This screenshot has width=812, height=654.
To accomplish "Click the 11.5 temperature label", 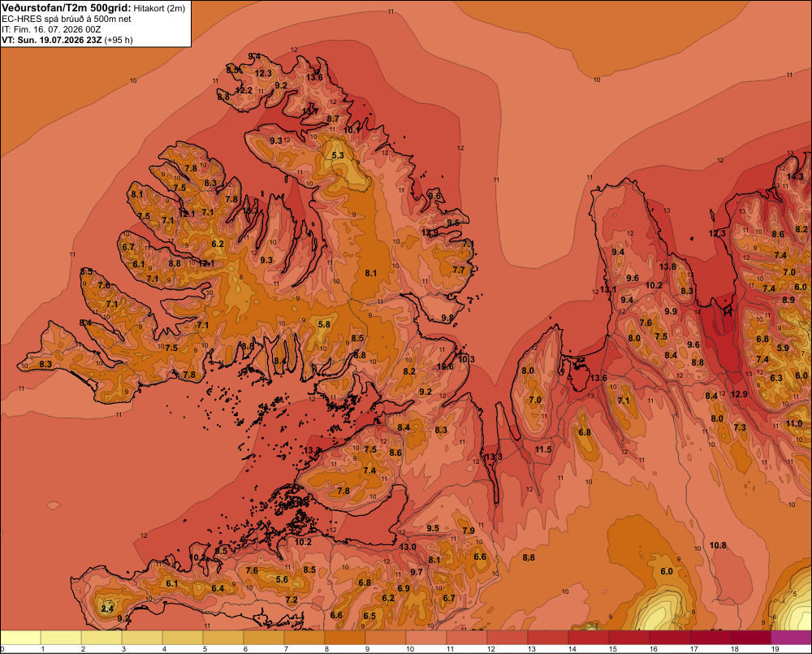I will [x=543, y=449].
